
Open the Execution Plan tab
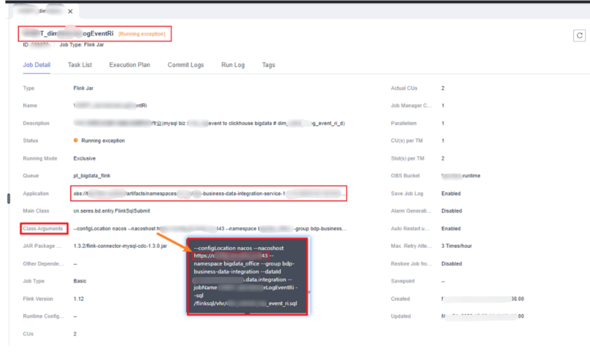[x=129, y=65]
